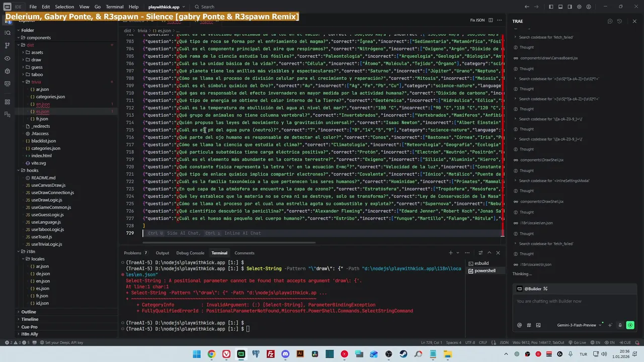Open the settings gear in the title bar
Viewport: 644px width, 362px height.
(579, 7)
